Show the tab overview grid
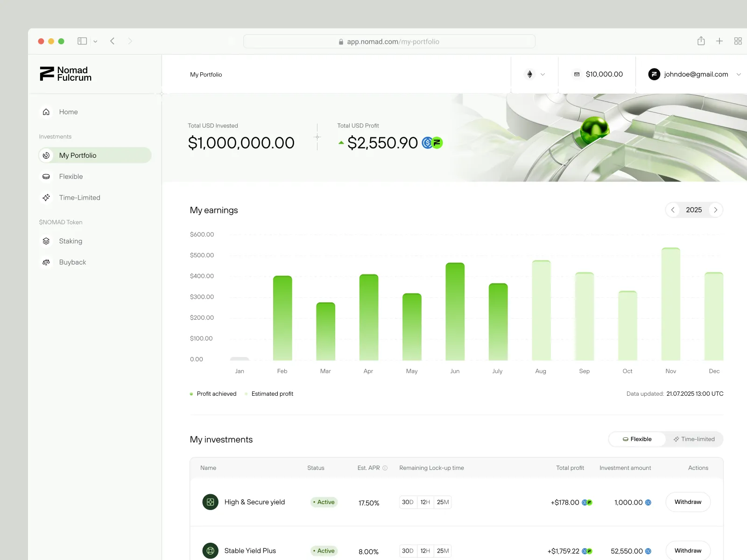This screenshot has width=747, height=560. click(x=738, y=41)
